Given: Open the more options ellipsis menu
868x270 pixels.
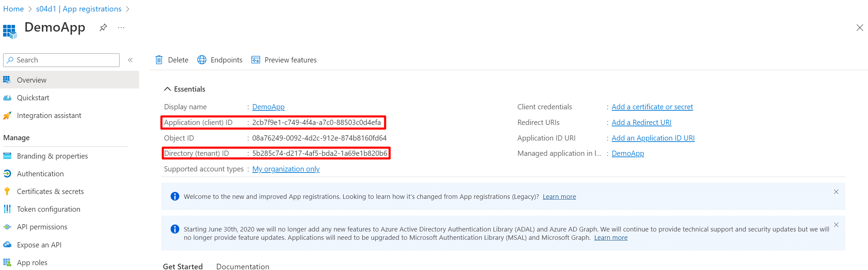Looking at the screenshot, I should (x=121, y=27).
